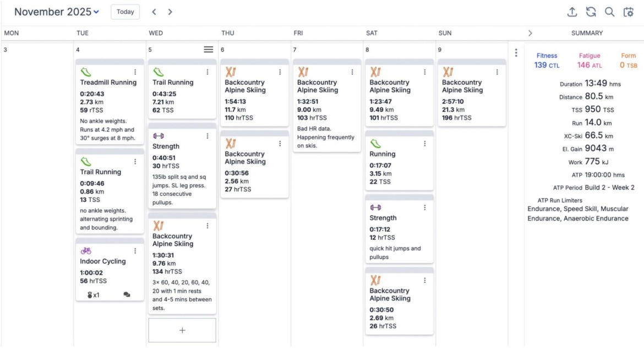Click the Treadmill Running shoe icon
Image resolution: width=644 pixels, height=355 pixels.
tap(85, 72)
